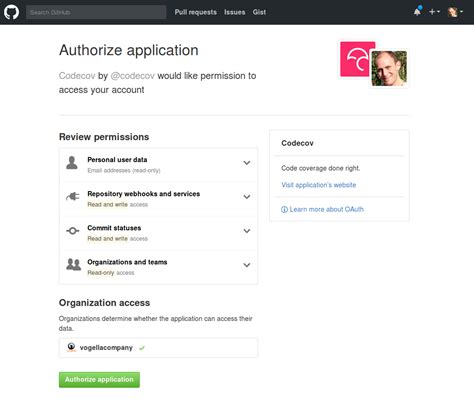Image resolution: width=474 pixels, height=399 pixels.
Task: Follow Visit application's website link
Action: pos(319,185)
